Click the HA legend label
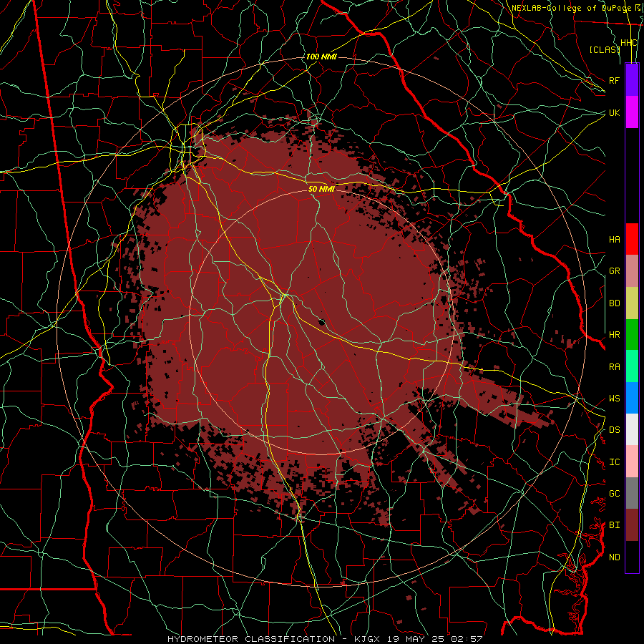This screenshot has width=644, height=644. pyautogui.click(x=615, y=239)
